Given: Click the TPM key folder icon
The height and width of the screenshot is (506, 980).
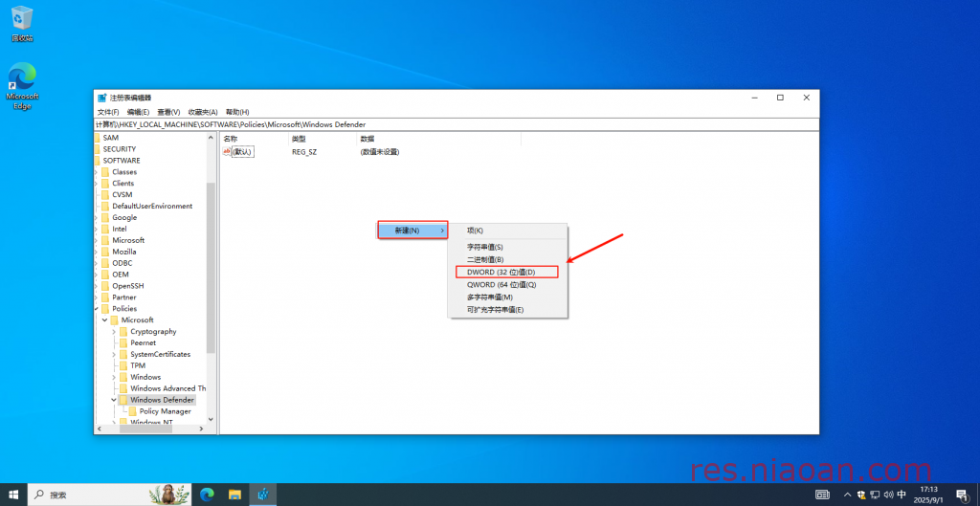Looking at the screenshot, I should 123,365.
